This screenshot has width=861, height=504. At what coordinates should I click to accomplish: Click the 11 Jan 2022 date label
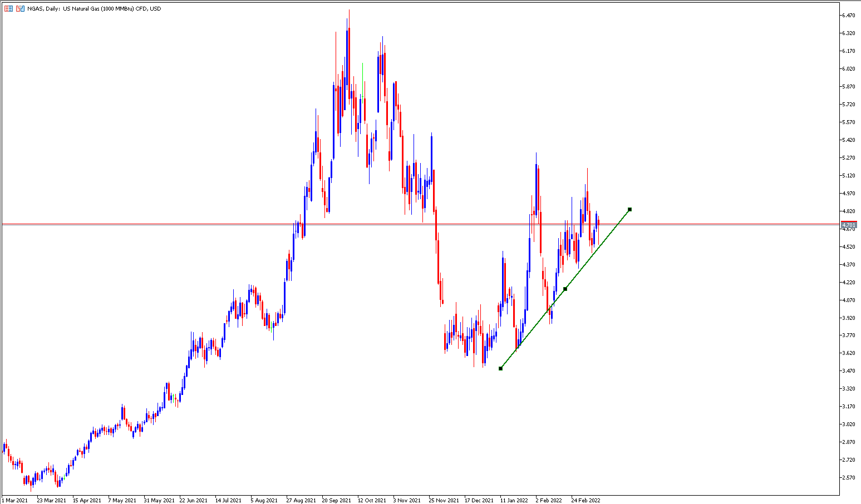pos(514,500)
